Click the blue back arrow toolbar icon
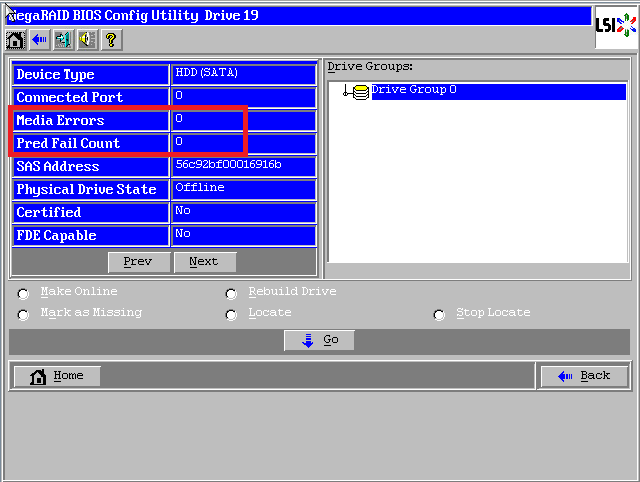 (39, 40)
